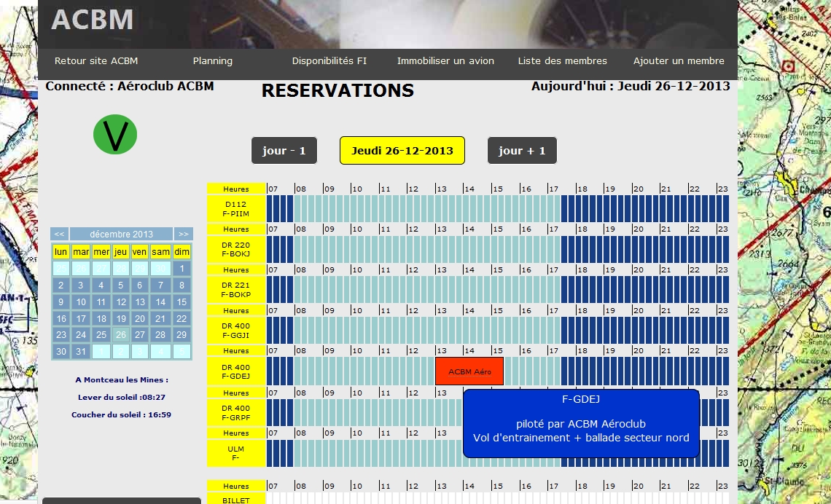Click Retour site ACBM link
The height and width of the screenshot is (504, 831).
pyautogui.click(x=96, y=61)
